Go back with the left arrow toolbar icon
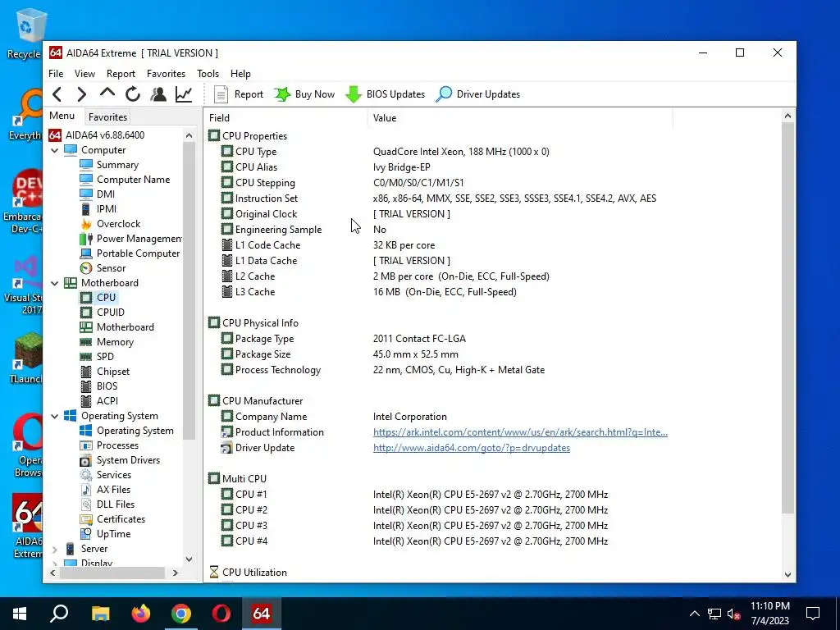The image size is (840, 630). pos(57,94)
